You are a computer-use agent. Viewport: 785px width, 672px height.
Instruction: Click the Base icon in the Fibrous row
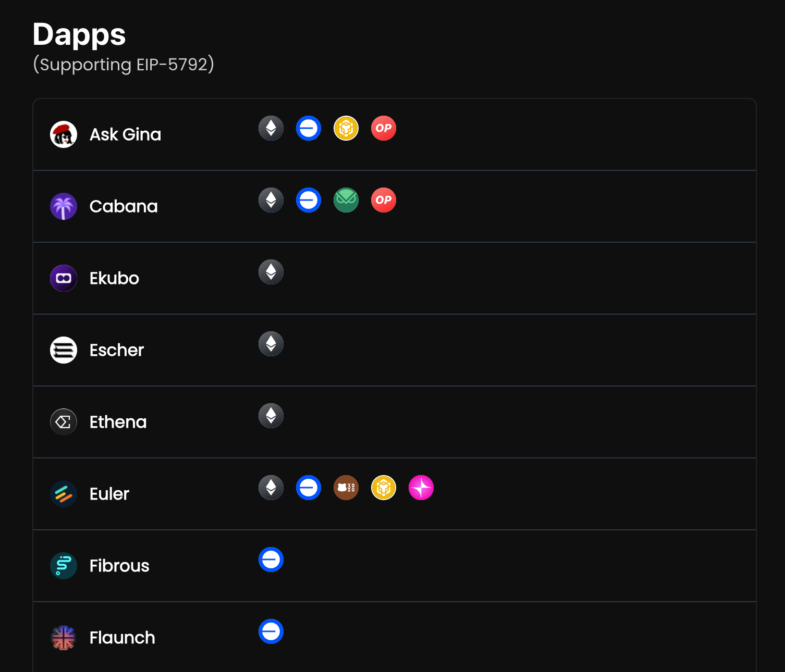(271, 559)
